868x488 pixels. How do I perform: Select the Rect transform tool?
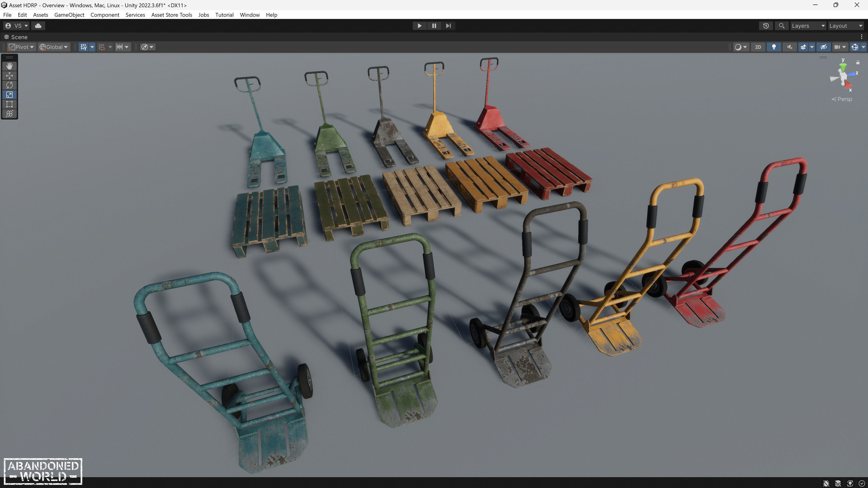coord(9,104)
